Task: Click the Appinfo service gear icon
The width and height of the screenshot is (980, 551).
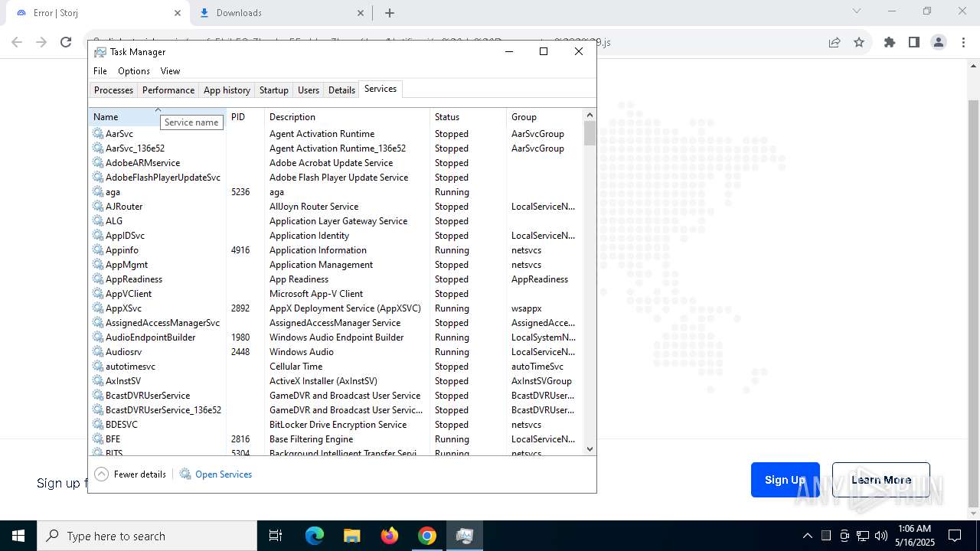Action: point(98,250)
